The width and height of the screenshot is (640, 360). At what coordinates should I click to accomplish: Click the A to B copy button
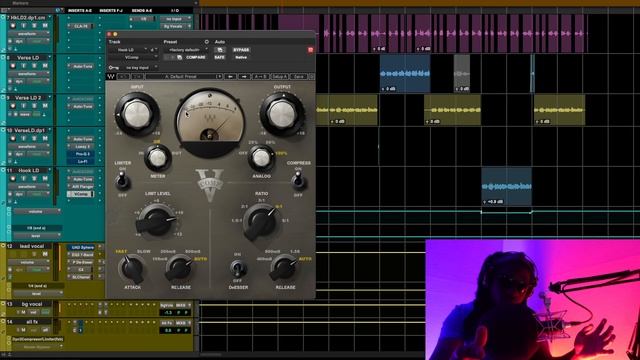(x=260, y=76)
